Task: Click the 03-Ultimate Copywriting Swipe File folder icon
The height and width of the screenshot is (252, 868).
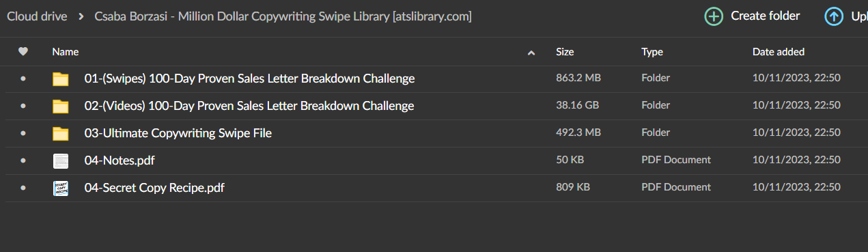Action: [x=61, y=134]
